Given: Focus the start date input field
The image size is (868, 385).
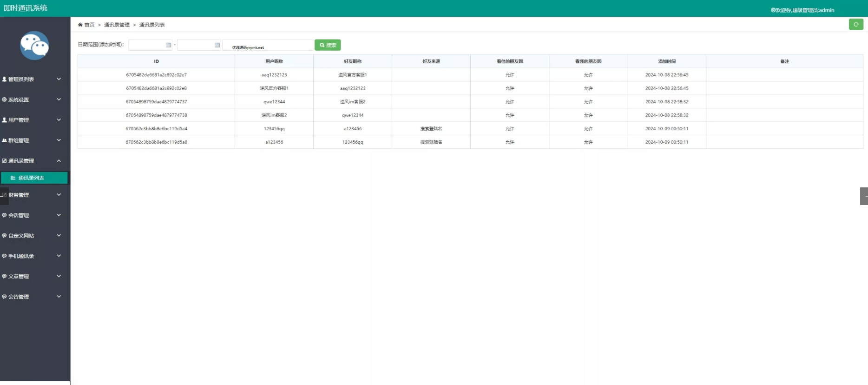Looking at the screenshot, I should click(x=150, y=45).
